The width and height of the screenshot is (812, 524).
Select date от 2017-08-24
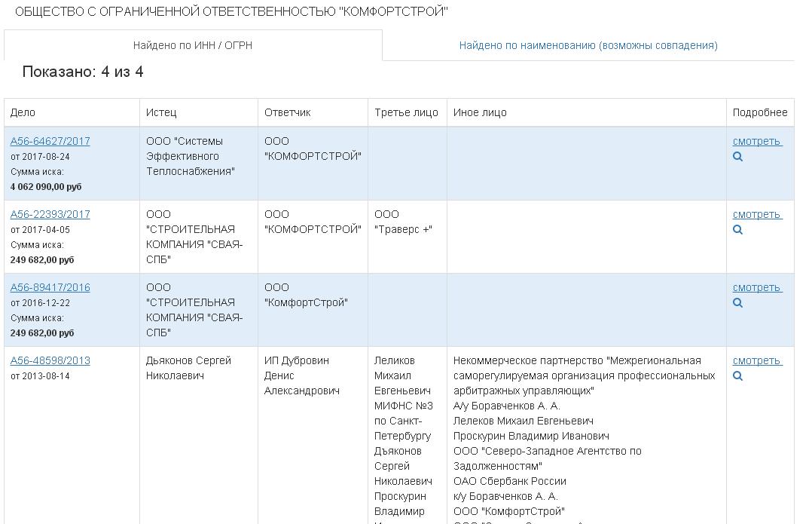coord(40,157)
